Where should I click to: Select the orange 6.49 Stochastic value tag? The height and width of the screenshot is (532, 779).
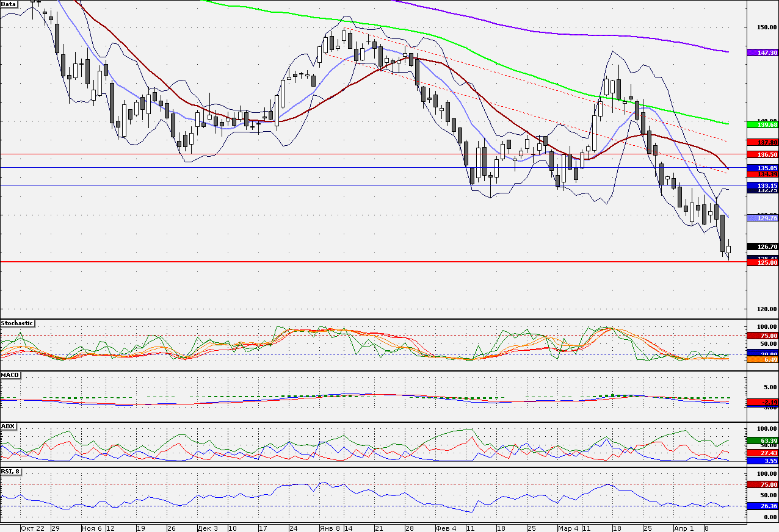[x=763, y=360]
